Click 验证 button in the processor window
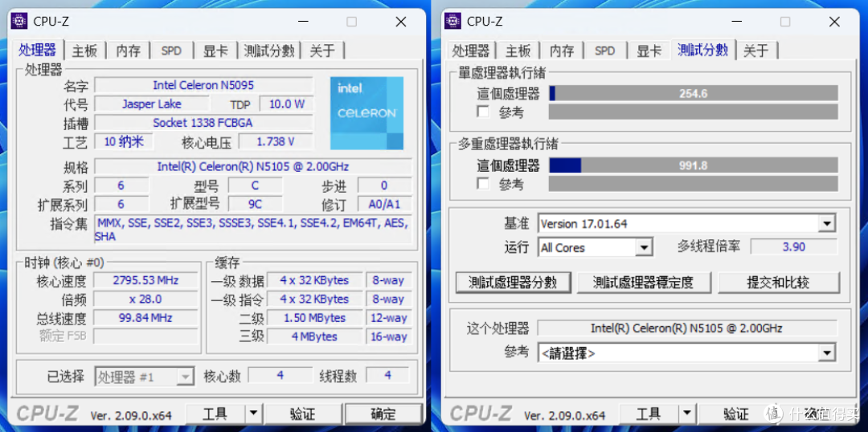 coord(303,413)
